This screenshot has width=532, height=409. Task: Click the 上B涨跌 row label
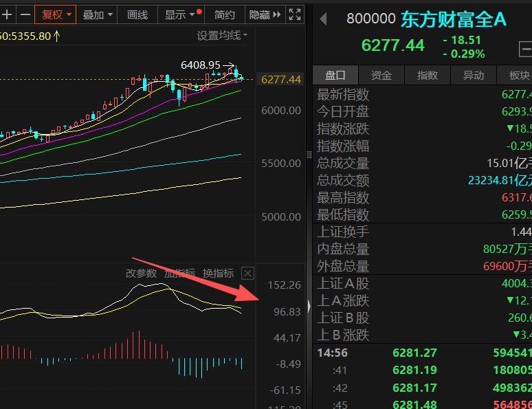click(x=343, y=335)
